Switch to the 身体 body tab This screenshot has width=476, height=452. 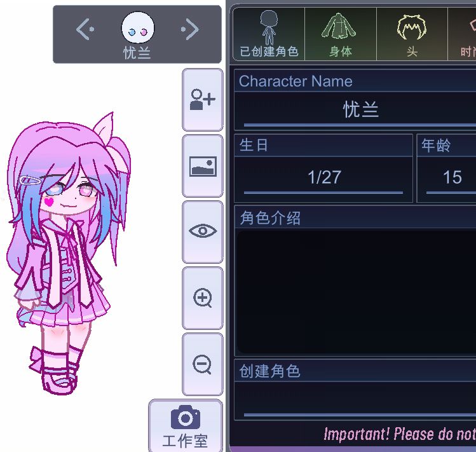pyautogui.click(x=340, y=34)
